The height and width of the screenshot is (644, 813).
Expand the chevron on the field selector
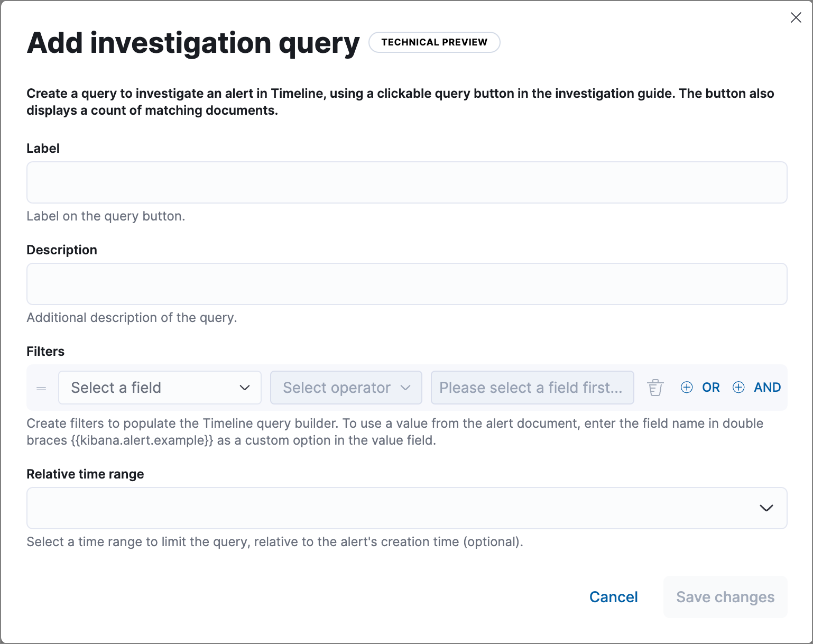click(x=245, y=388)
